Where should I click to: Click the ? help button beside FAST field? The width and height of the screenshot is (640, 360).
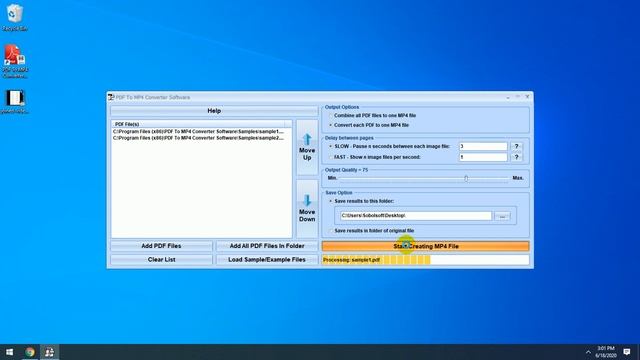pos(516,157)
